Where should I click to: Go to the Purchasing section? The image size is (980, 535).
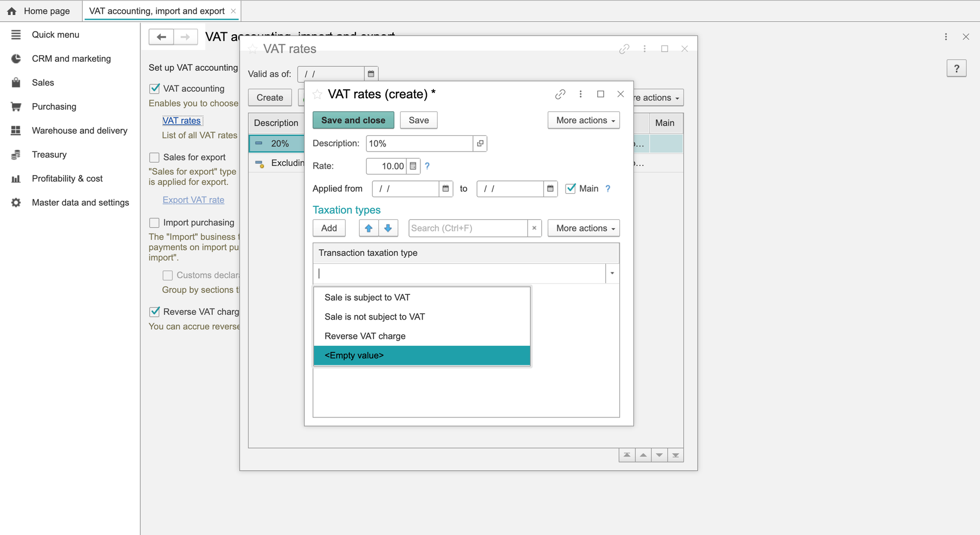[x=54, y=106]
